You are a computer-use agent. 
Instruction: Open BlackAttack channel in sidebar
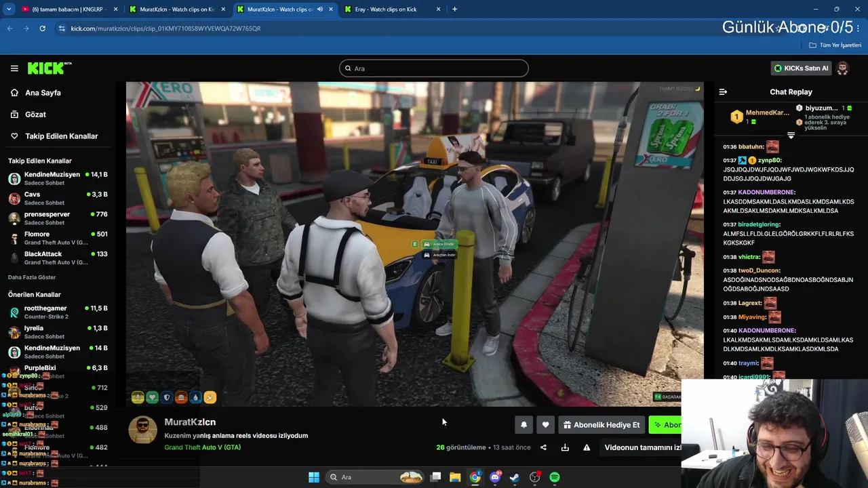58,258
